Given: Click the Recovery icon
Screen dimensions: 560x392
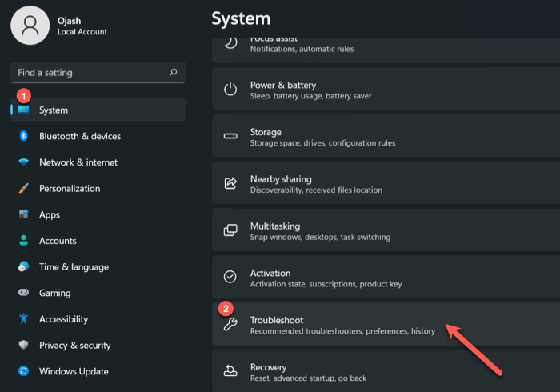Looking at the screenshot, I should [x=230, y=371].
